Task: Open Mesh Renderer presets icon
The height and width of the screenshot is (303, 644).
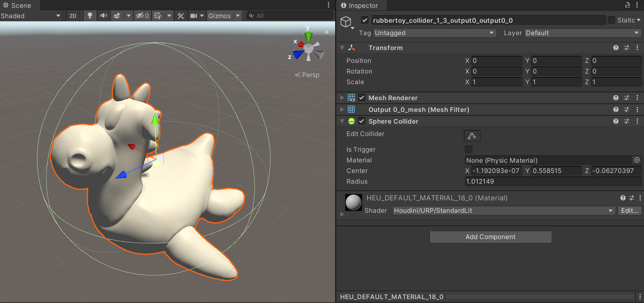Action: (627, 98)
